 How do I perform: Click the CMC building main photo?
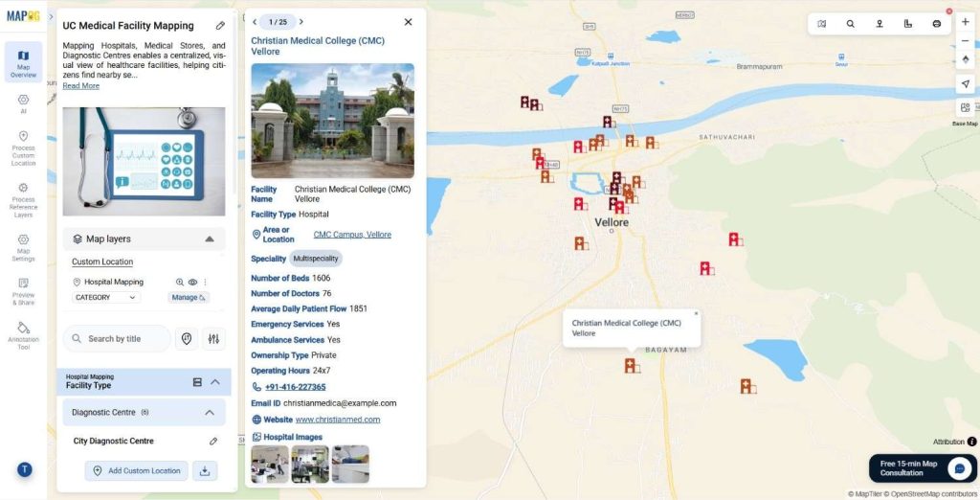click(x=332, y=121)
